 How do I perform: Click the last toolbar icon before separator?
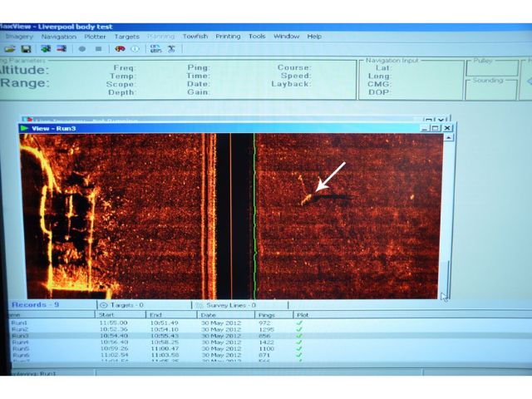pos(172,49)
